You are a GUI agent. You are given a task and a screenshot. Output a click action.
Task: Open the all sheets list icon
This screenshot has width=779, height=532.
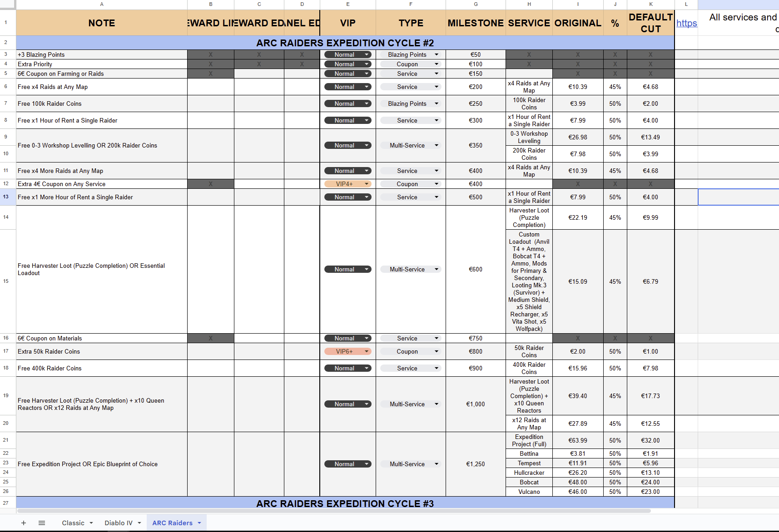click(x=42, y=523)
